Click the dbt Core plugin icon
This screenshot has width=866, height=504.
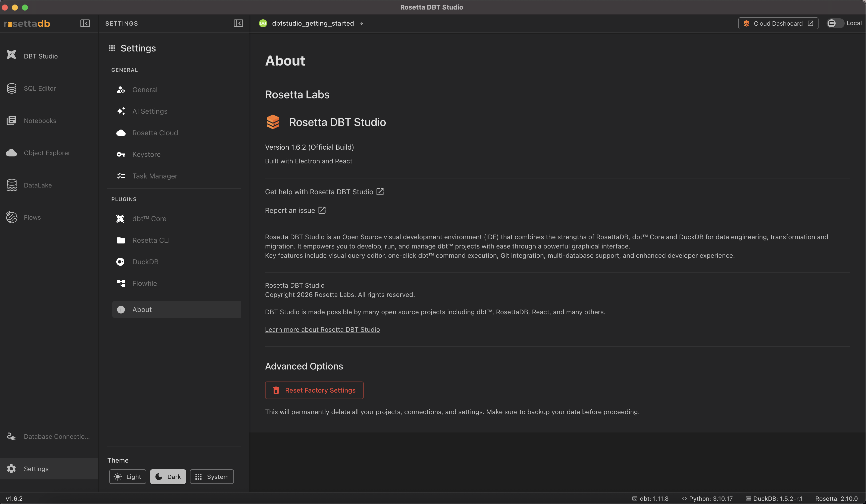pyautogui.click(x=120, y=219)
